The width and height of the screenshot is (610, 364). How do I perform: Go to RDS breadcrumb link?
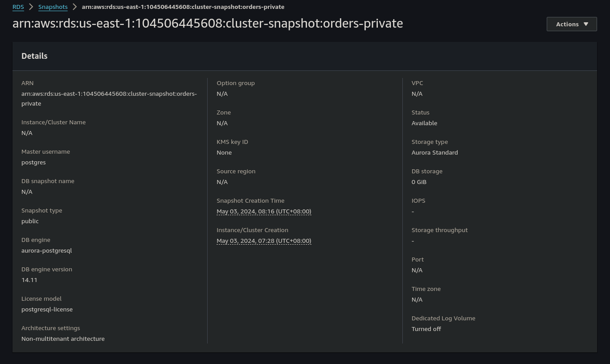coord(18,7)
